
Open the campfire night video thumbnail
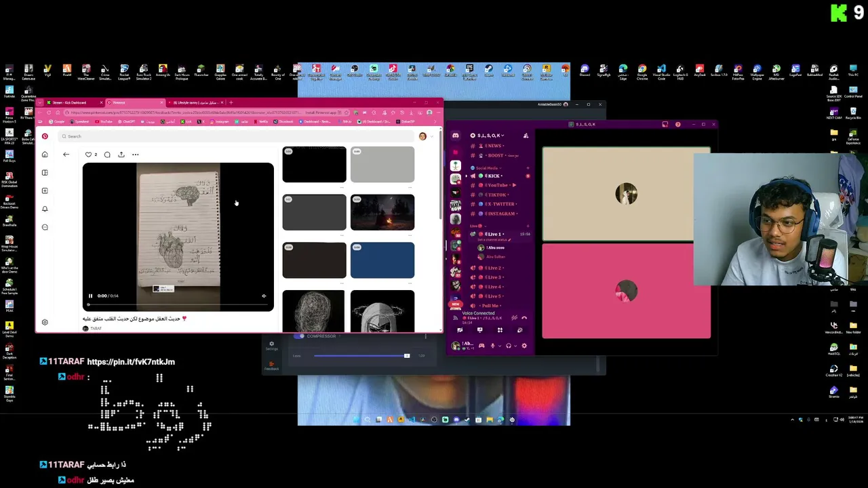pyautogui.click(x=382, y=212)
